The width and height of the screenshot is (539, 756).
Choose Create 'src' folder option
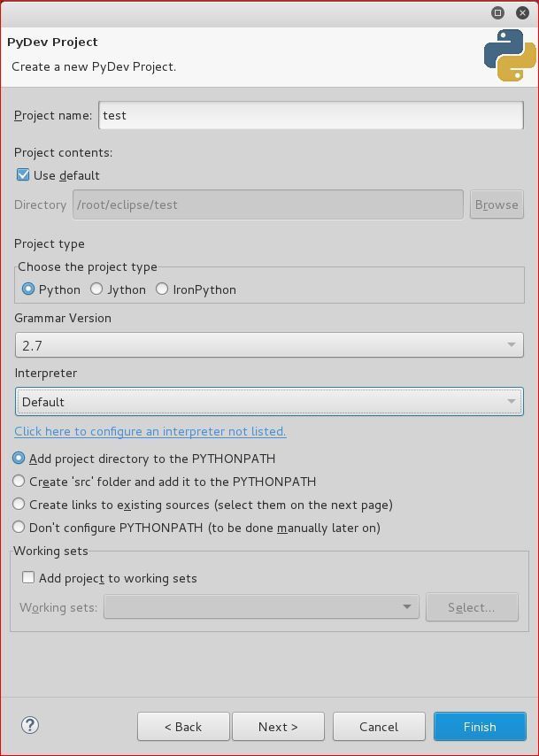point(19,482)
